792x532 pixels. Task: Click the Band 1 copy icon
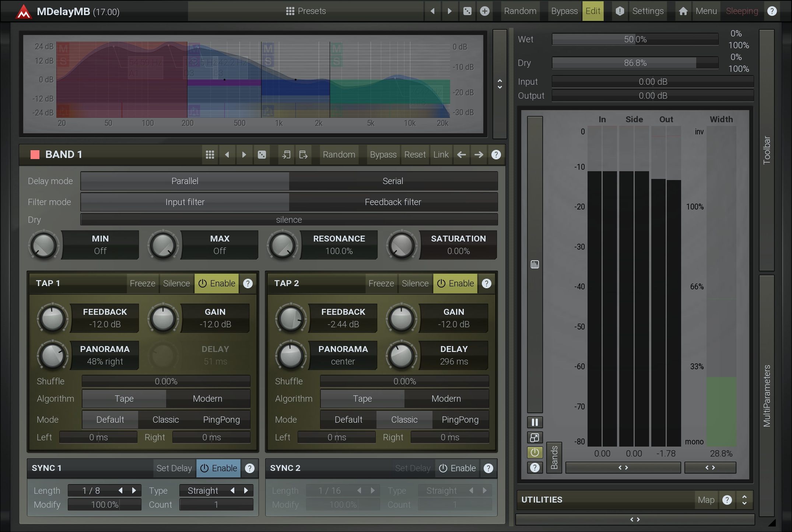tap(286, 155)
